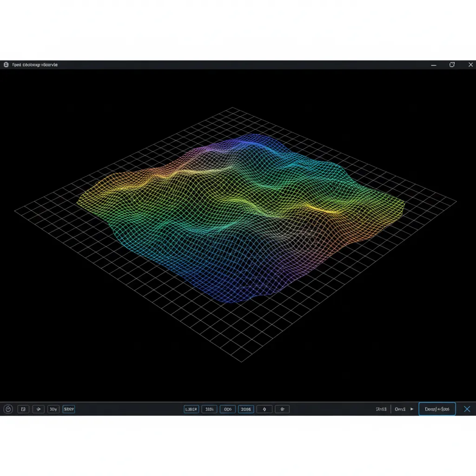Minimize the viewer window
This screenshot has height=476, width=476.
[434, 65]
